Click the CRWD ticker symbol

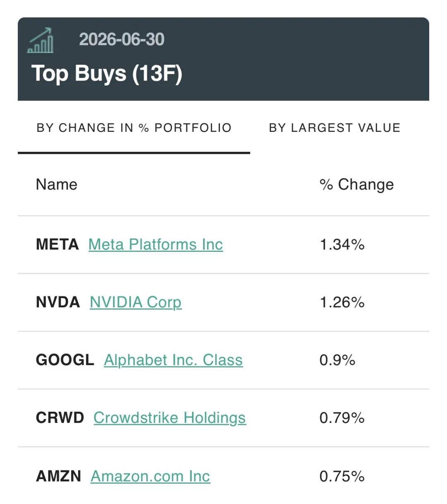pyautogui.click(x=60, y=418)
